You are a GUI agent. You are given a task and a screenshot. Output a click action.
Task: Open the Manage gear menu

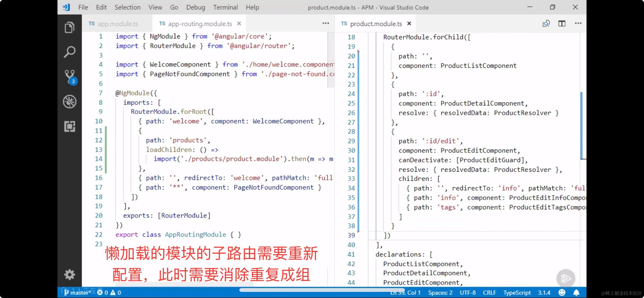pyautogui.click(x=69, y=275)
